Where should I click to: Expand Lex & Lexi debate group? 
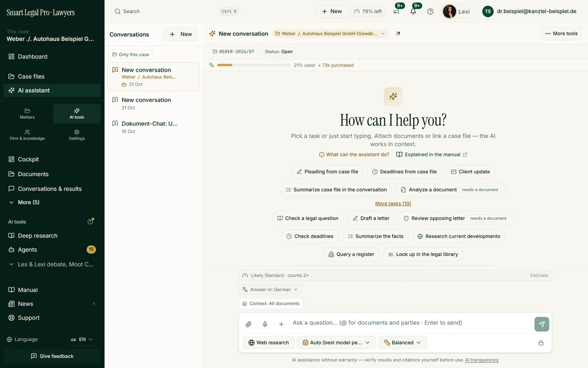(x=51, y=264)
